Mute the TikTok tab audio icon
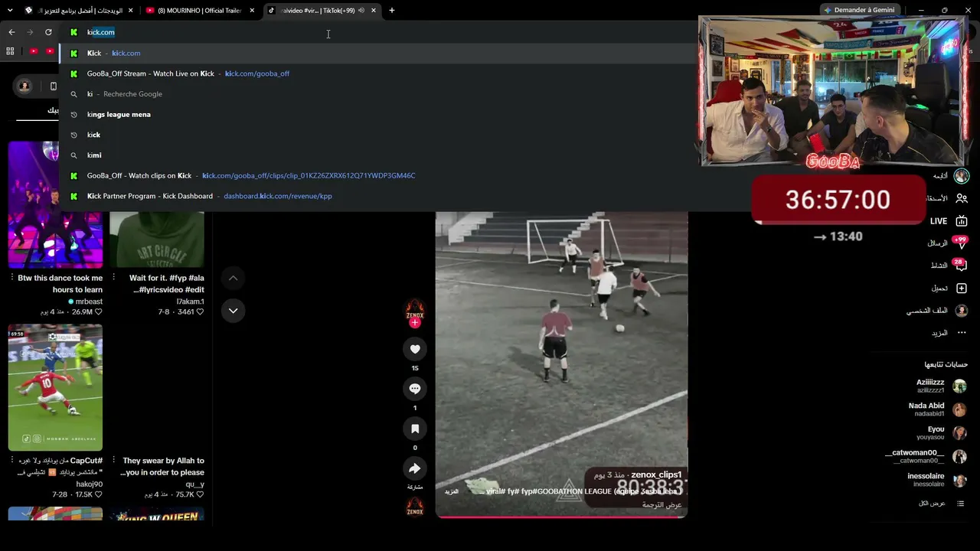 tap(361, 11)
